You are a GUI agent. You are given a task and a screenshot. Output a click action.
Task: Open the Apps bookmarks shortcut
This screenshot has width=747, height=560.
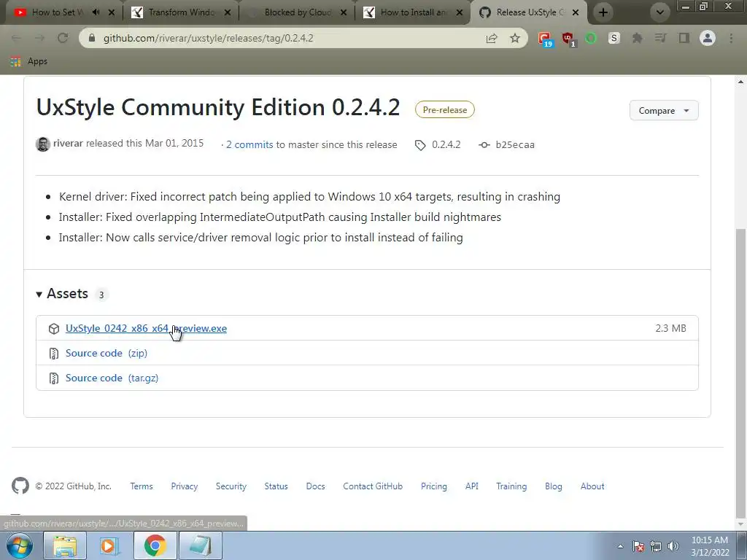click(29, 61)
